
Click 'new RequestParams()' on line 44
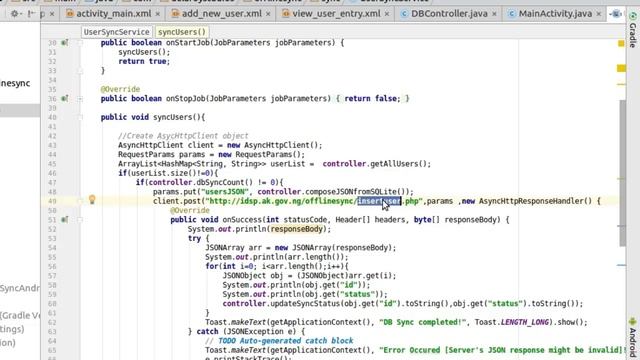tap(259, 154)
